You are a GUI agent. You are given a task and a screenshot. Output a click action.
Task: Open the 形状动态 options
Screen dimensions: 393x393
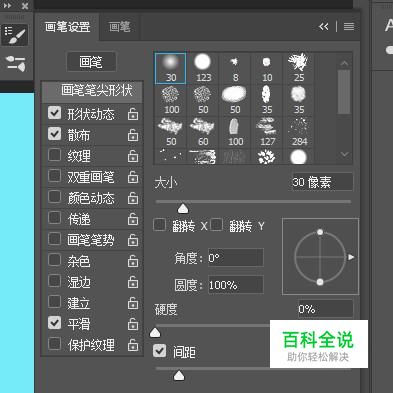point(91,114)
